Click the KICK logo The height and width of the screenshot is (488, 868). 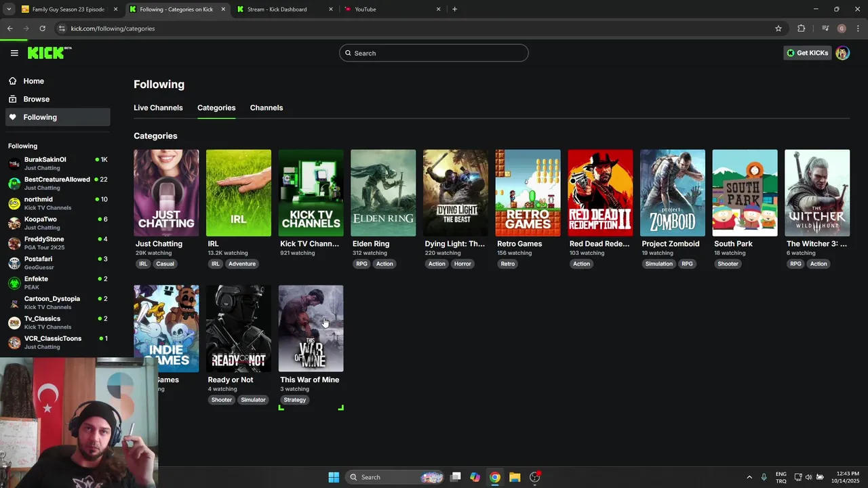point(50,53)
